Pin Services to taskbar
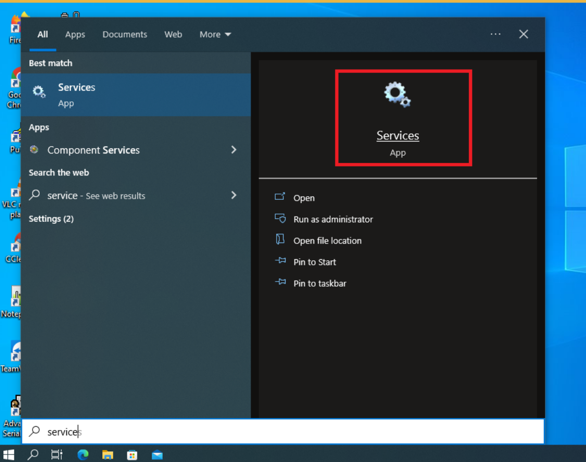Image resolution: width=586 pixels, height=462 pixels. (x=320, y=283)
